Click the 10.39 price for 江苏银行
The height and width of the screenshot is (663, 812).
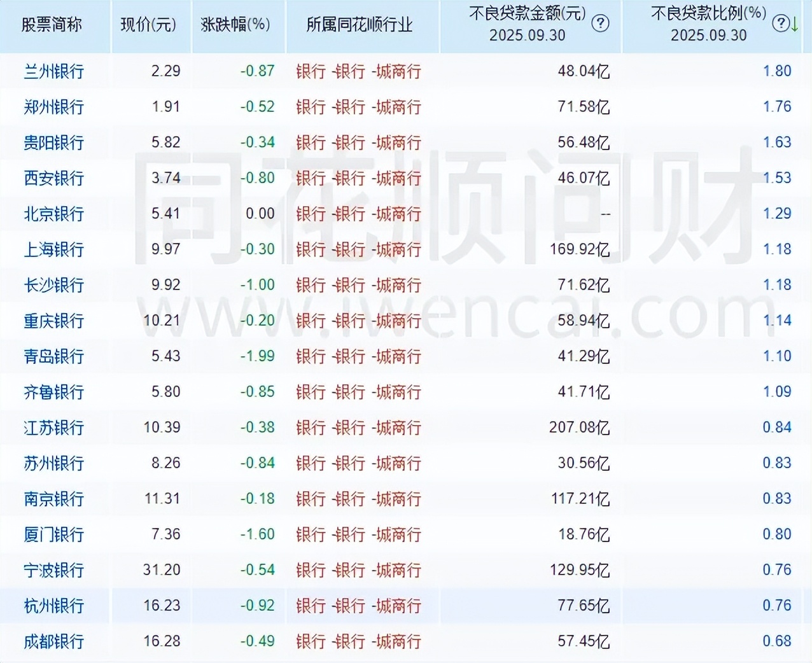tap(162, 427)
